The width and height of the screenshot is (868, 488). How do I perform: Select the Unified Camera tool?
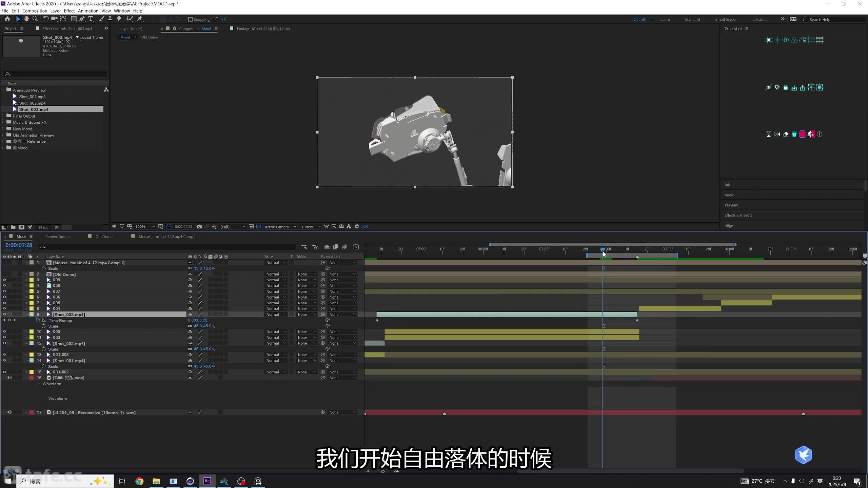(x=54, y=19)
